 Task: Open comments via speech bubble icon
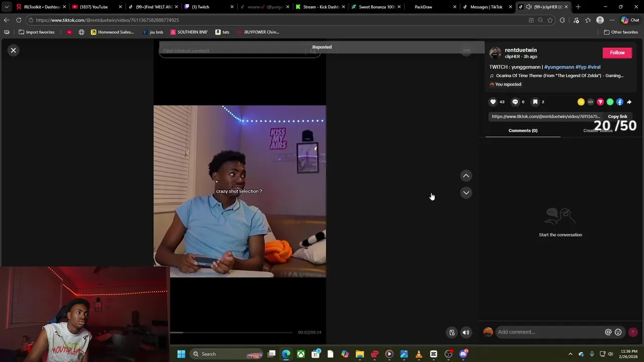click(x=515, y=102)
